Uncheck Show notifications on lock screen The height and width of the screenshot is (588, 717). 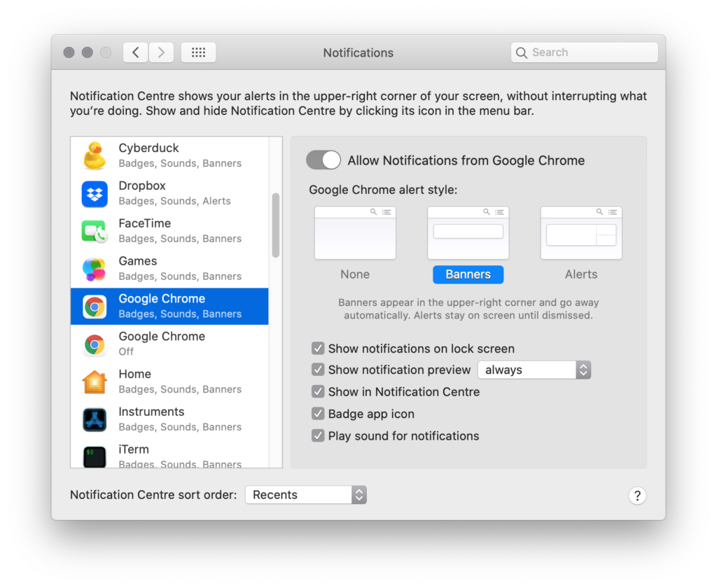coord(318,349)
